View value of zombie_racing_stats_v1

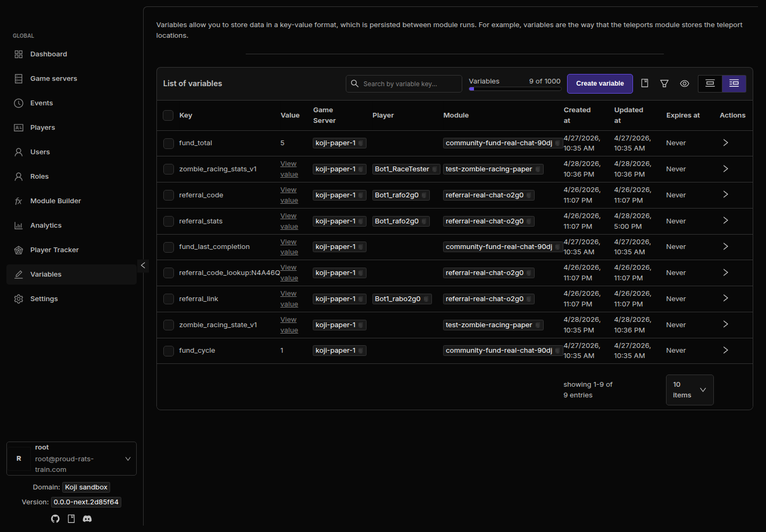(289, 169)
